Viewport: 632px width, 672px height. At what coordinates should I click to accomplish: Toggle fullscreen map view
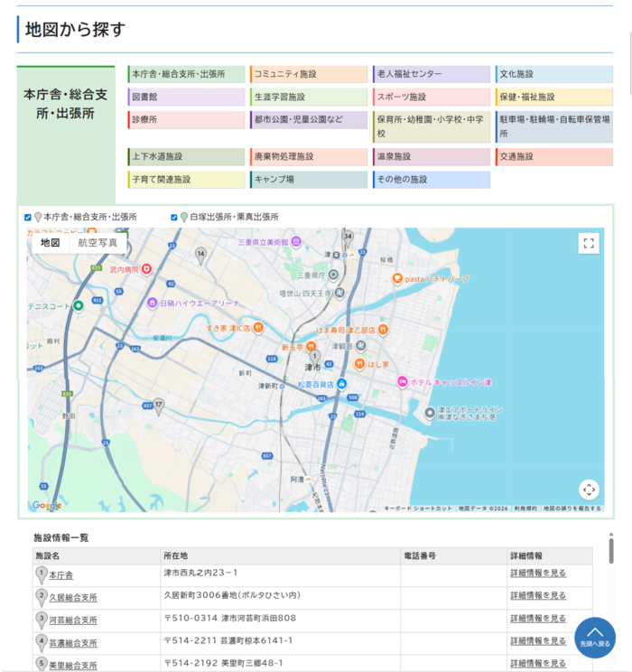pos(589,244)
